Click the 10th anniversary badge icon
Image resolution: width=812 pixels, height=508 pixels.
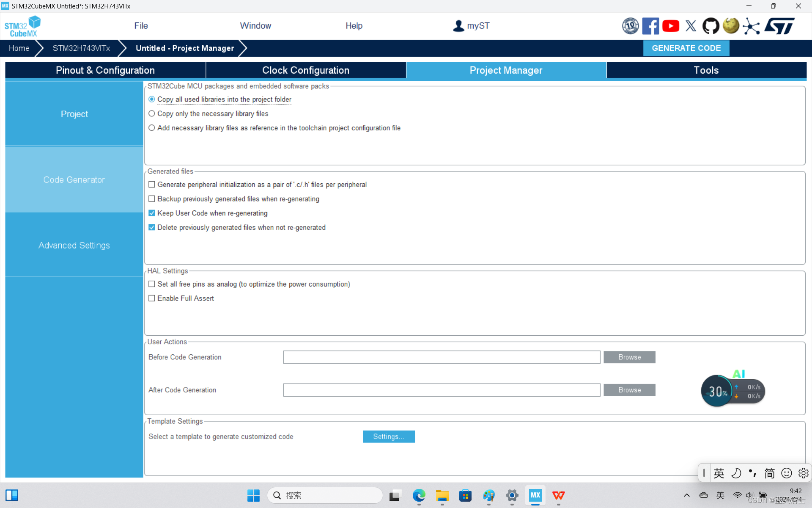coord(630,26)
